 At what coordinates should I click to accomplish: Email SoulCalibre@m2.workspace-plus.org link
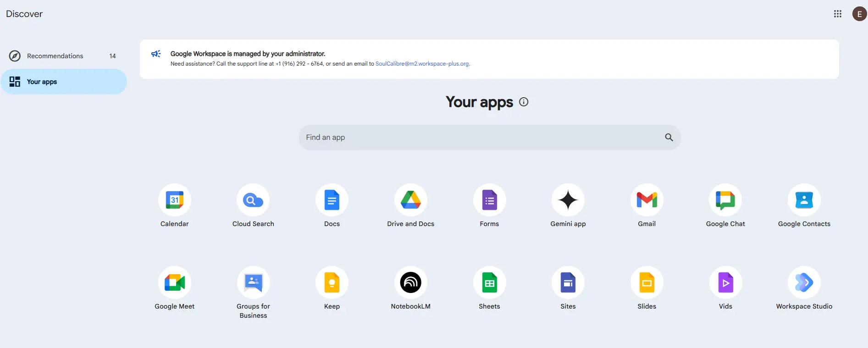[422, 64]
